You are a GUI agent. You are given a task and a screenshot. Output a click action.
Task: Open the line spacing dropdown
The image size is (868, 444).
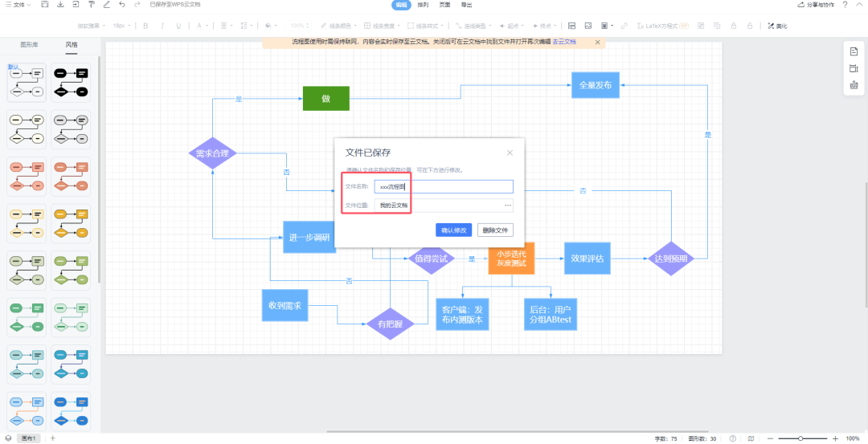247,26
